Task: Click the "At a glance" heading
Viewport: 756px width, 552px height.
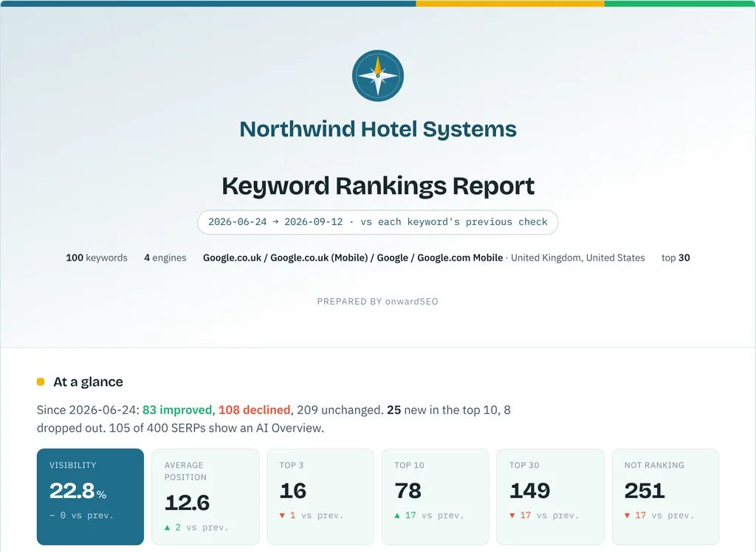Action: (89, 382)
